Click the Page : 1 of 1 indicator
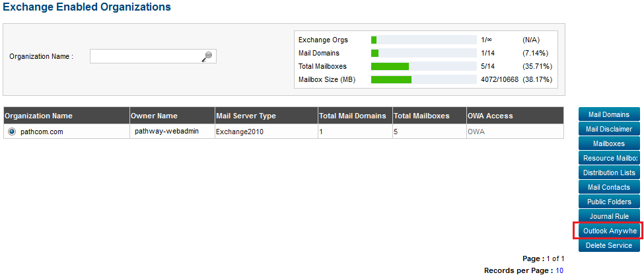Viewport: 644px width, 277px height. (544, 258)
